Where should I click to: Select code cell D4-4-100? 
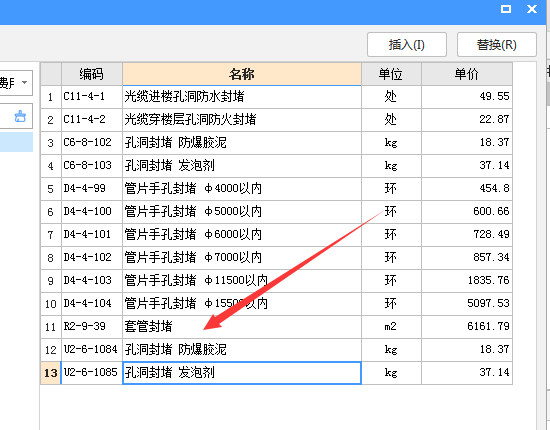pos(92,212)
